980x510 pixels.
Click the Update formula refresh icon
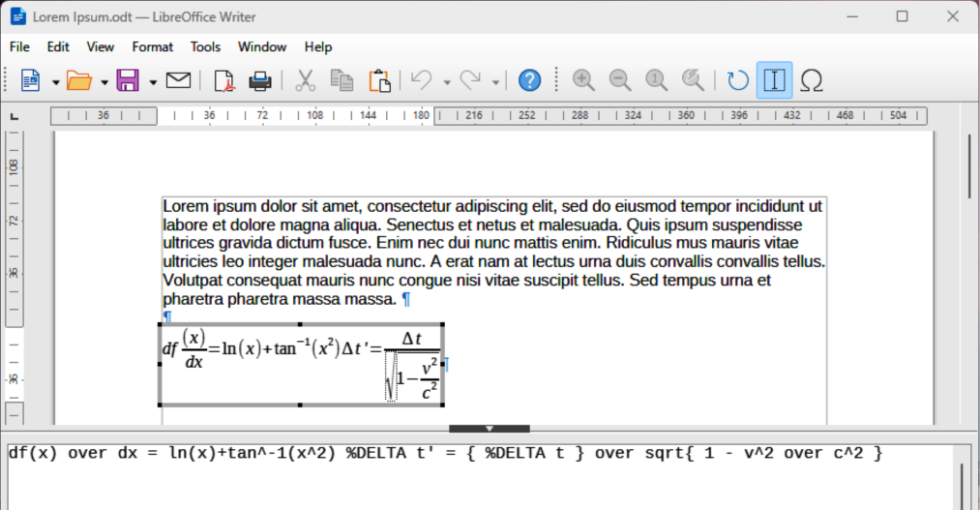738,80
